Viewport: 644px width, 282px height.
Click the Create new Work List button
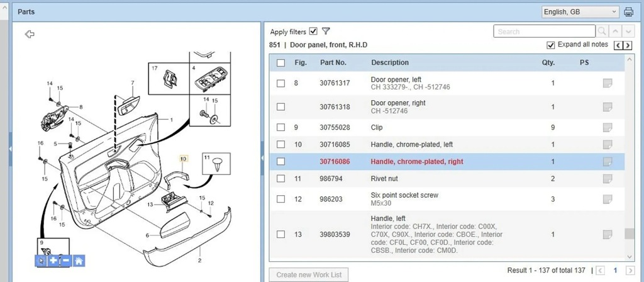[x=309, y=274]
